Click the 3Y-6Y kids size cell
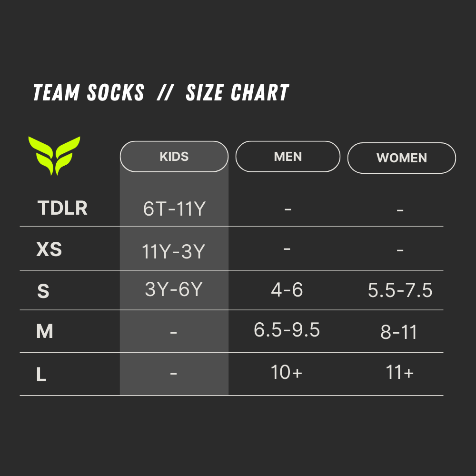476x476 pixels. pyautogui.click(x=174, y=289)
